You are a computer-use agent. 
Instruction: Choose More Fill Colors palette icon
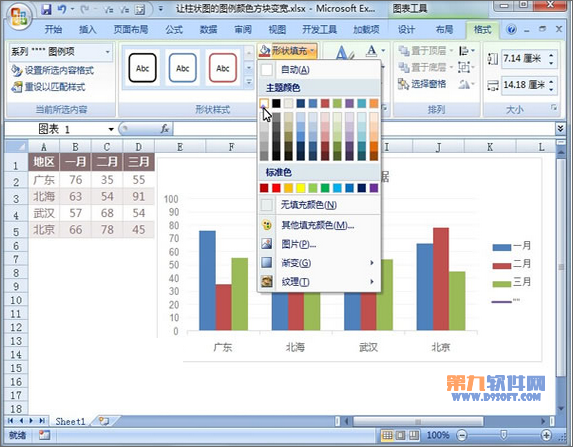pyautogui.click(x=267, y=225)
